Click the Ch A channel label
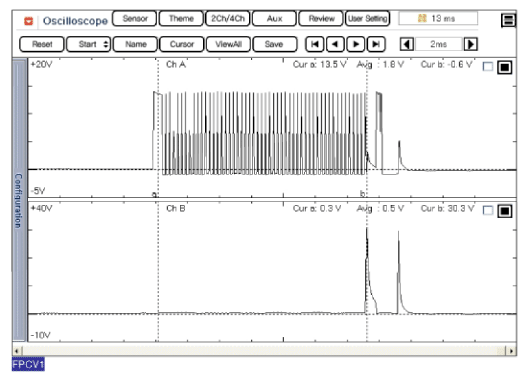 [x=176, y=65]
